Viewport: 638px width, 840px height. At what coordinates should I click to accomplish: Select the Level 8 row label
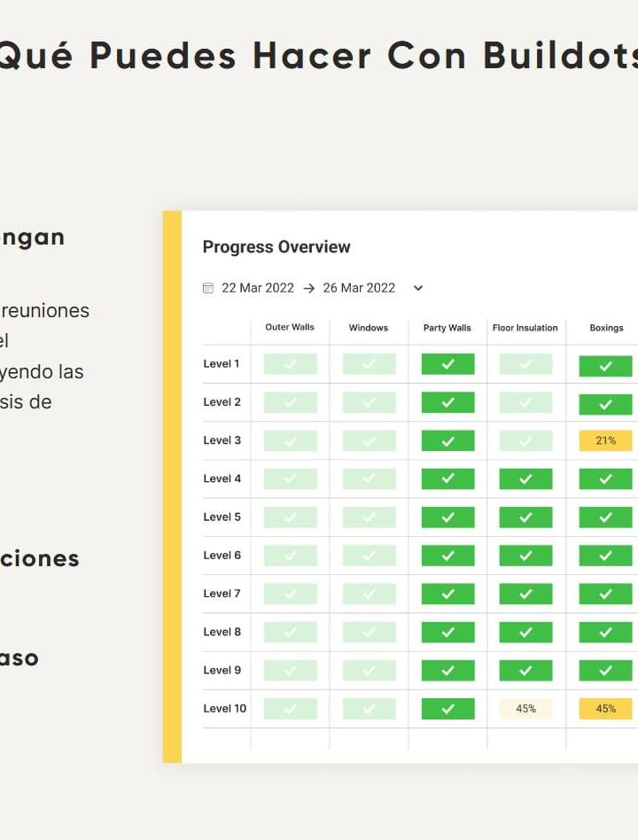(222, 632)
